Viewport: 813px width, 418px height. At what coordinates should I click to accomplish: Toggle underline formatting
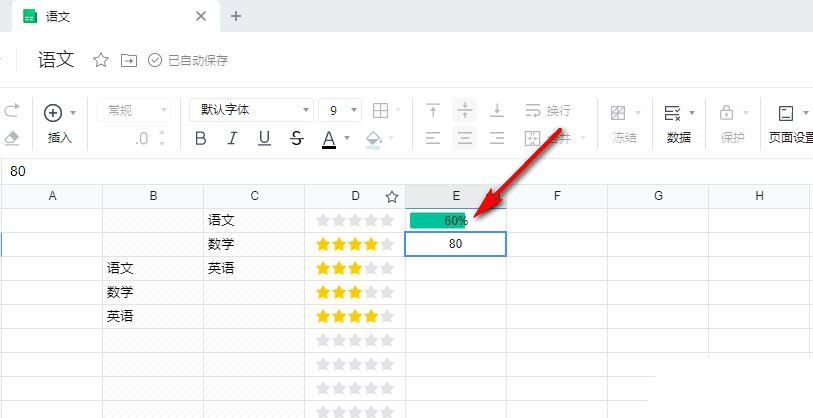pyautogui.click(x=264, y=139)
